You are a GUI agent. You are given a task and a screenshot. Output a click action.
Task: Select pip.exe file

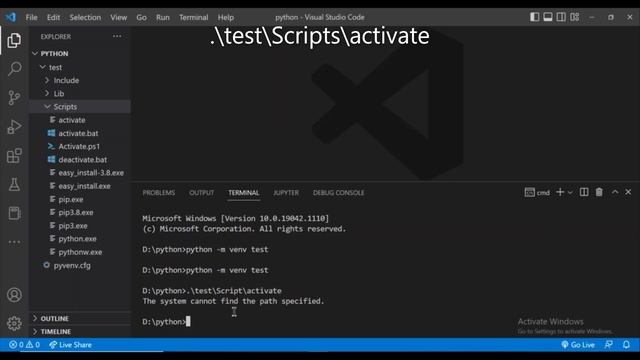80,199
